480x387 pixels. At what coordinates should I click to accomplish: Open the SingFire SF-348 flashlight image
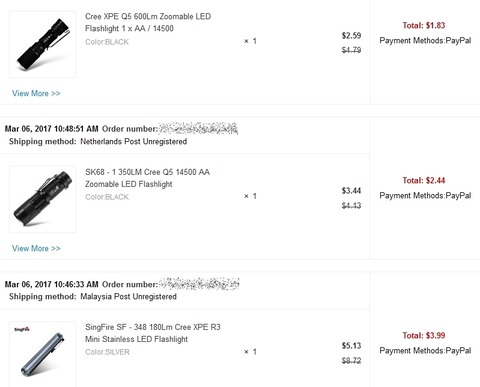coord(43,354)
